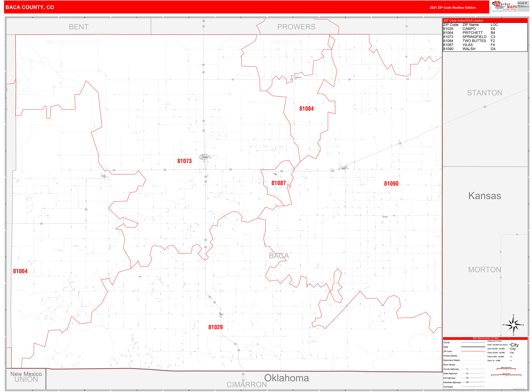Image resolution: width=532 pixels, height=392 pixels.
Task: Click the BACA COUNTY, CO title
Action: pyautogui.click(x=30, y=7)
